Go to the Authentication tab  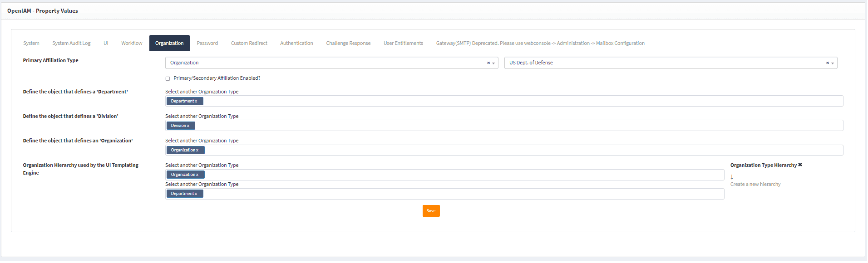tap(296, 43)
